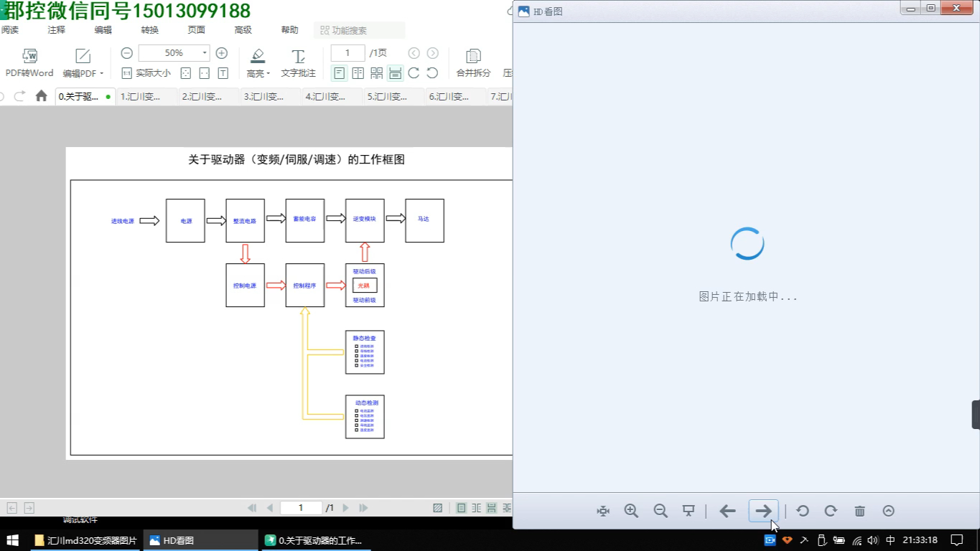Switch to the 2.汇川变... document tab
Image resolution: width=980 pixels, height=551 pixels.
(209, 96)
